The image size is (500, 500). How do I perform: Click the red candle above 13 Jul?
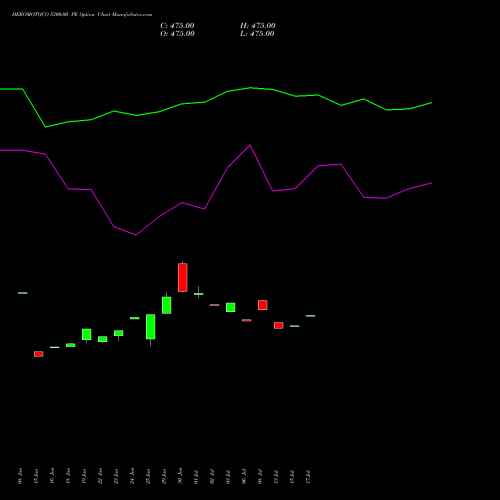point(279,325)
